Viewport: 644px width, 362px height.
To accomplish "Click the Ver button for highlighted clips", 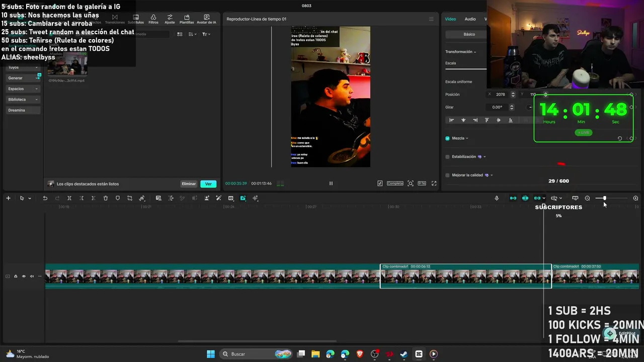I will click(x=208, y=184).
